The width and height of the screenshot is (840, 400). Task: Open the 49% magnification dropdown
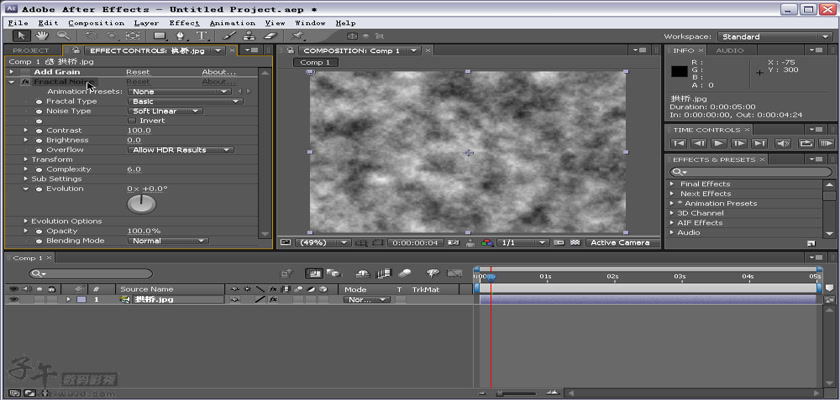pos(323,243)
